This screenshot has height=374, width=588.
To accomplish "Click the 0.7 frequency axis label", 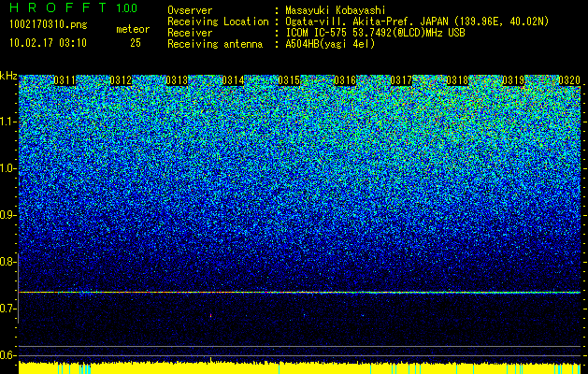I will [x=7, y=309].
